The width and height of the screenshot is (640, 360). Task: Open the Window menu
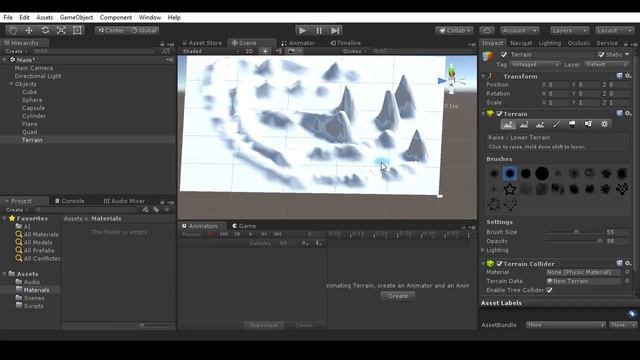150,18
